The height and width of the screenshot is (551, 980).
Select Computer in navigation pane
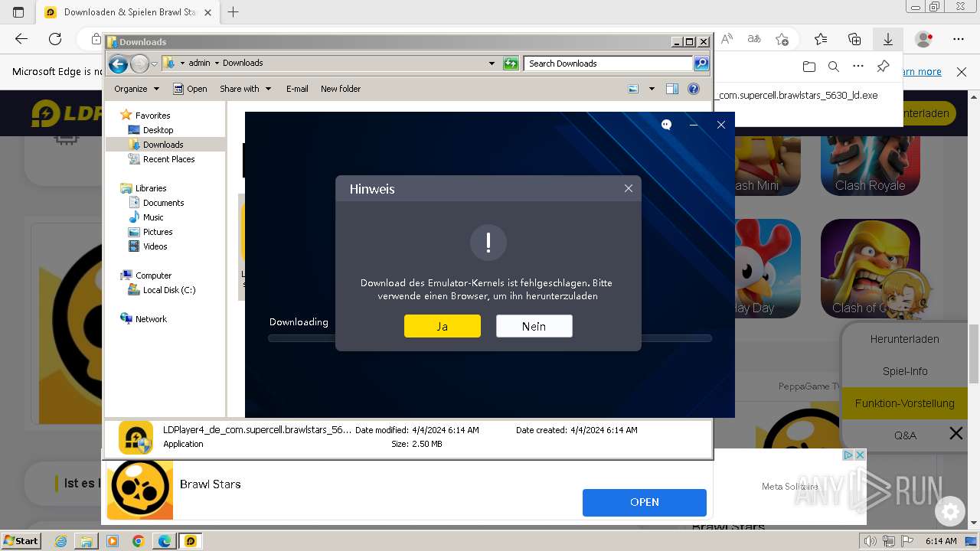click(153, 275)
